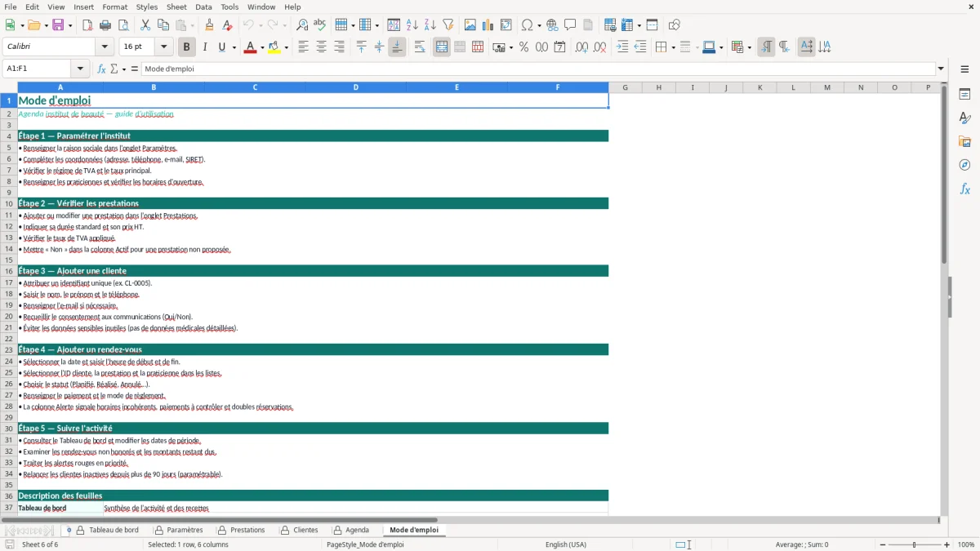Open the Sheet menu

tap(176, 7)
